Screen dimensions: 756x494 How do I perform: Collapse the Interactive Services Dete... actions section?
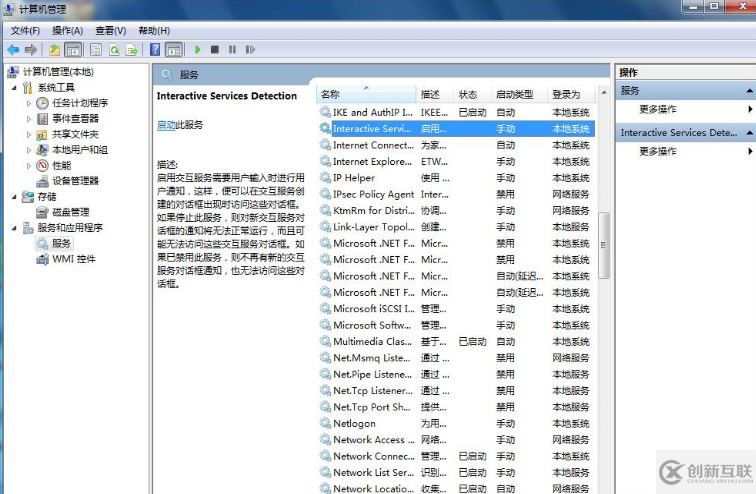click(749, 133)
